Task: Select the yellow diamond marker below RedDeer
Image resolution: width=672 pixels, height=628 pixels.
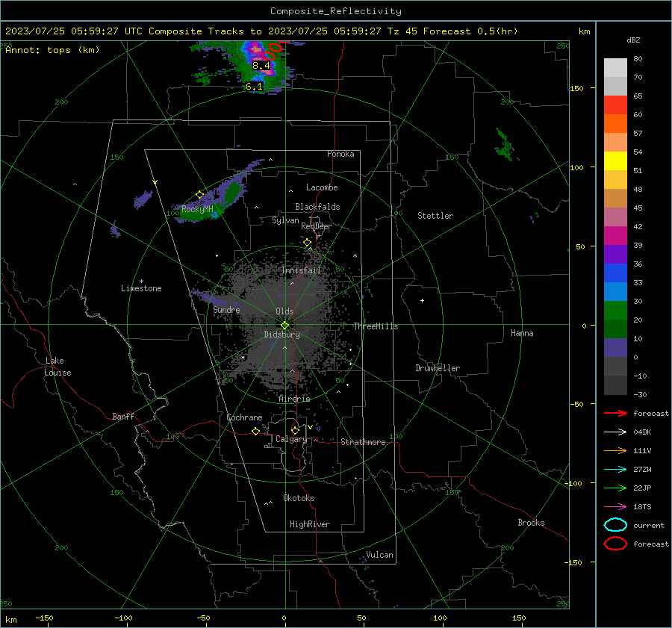Action: 308,243
